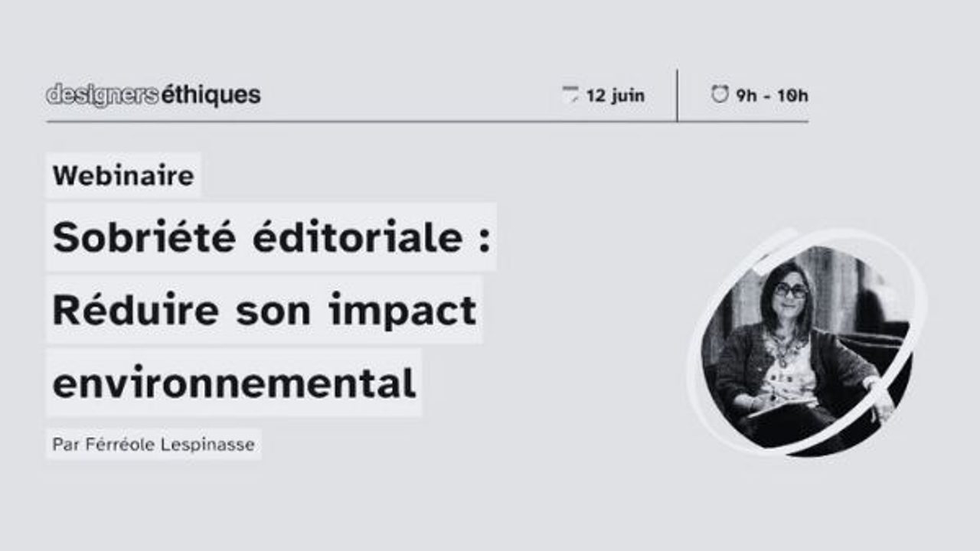Screen dimensions: 980x551
Task: Click the "12 juin" date text
Action: tap(616, 96)
